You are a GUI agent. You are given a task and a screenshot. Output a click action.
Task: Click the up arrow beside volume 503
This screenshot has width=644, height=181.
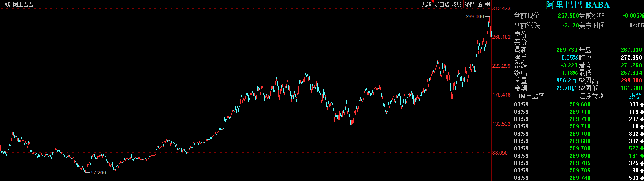[642, 178]
